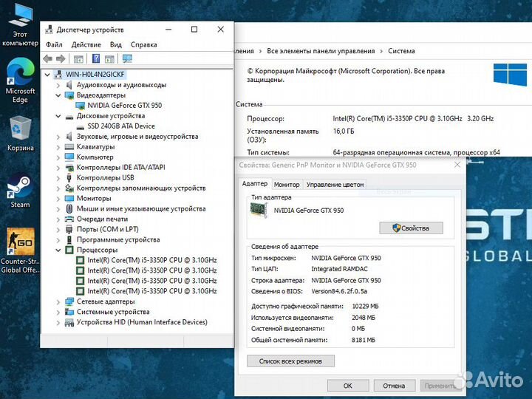Click the action pane toolbar icon right of Help
The height and width of the screenshot is (399, 532).
(109, 58)
